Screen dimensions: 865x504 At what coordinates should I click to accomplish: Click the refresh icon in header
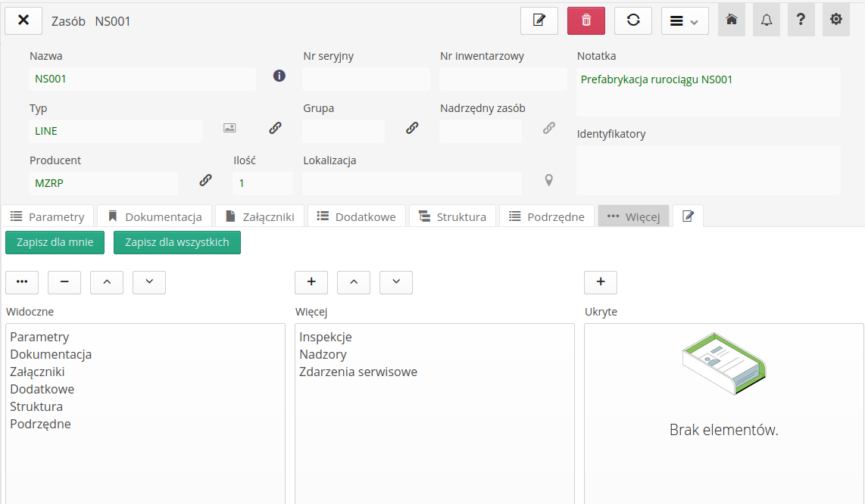632,20
